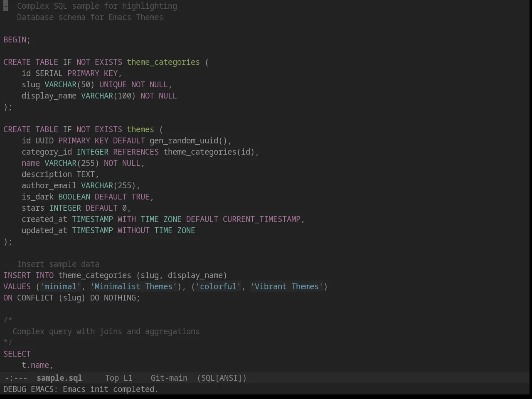Click the comment 'Complex query with joins and aggregations'
532x399 pixels.
tap(106, 332)
